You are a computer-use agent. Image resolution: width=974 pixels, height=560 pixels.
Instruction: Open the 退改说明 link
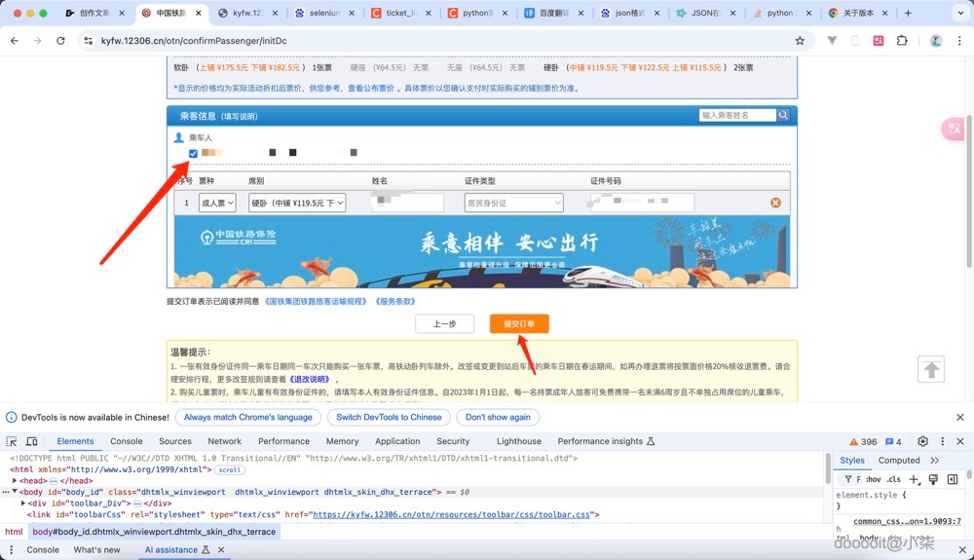coord(310,379)
